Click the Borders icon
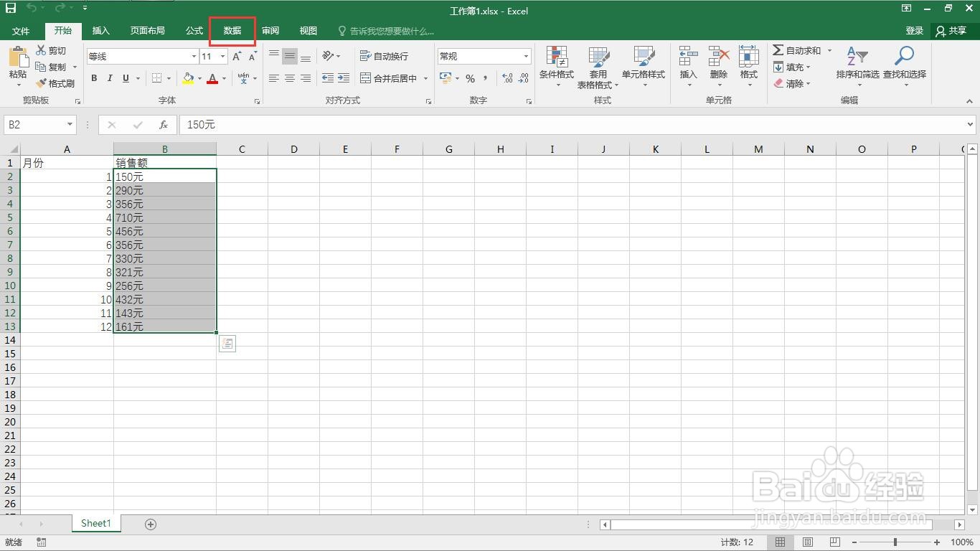Image resolution: width=980 pixels, height=551 pixels. point(157,78)
